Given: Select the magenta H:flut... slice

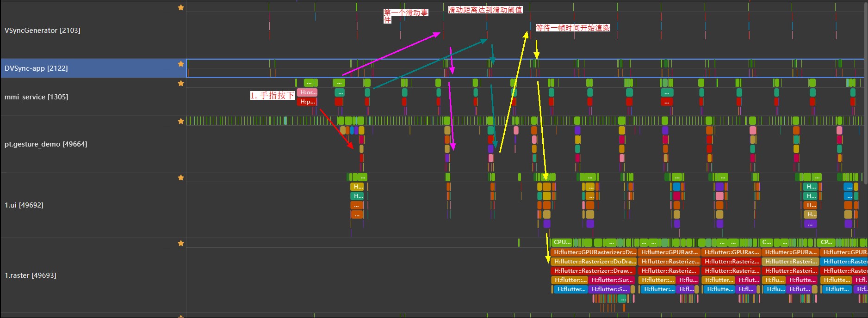Looking at the screenshot, I should [748, 280].
